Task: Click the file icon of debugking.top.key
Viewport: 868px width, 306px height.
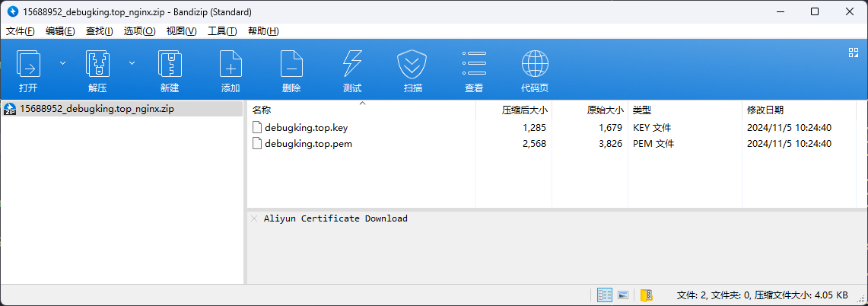Action: (x=257, y=128)
